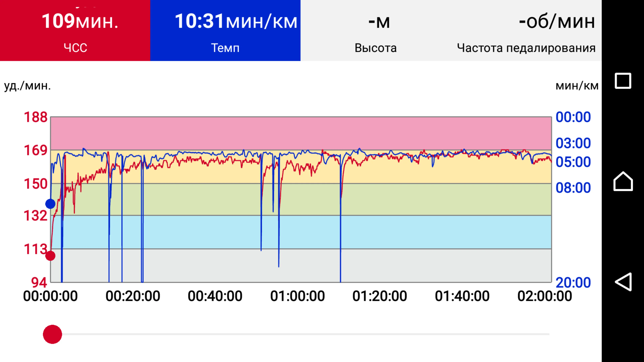Enable the Частота педалирования cadence tile
Viewport: 644px width, 362px height.
coord(526,31)
